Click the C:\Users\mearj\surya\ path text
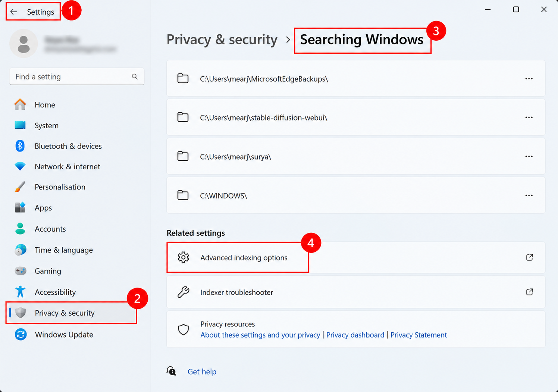Image resolution: width=558 pixels, height=392 pixels. 235,157
